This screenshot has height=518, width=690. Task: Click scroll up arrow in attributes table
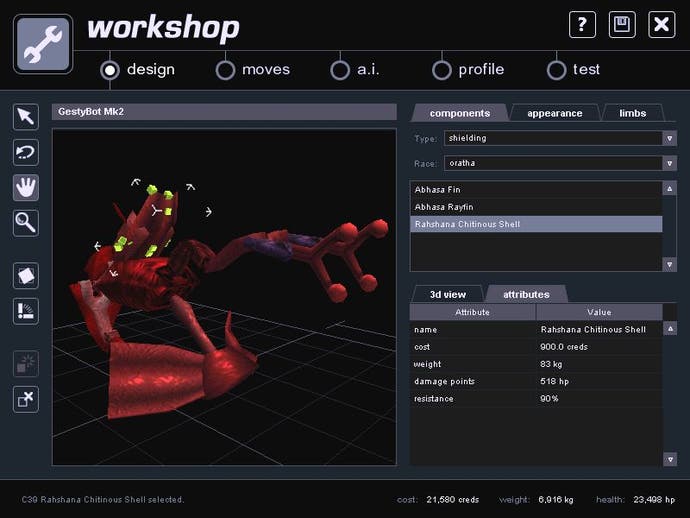pyautogui.click(x=670, y=328)
